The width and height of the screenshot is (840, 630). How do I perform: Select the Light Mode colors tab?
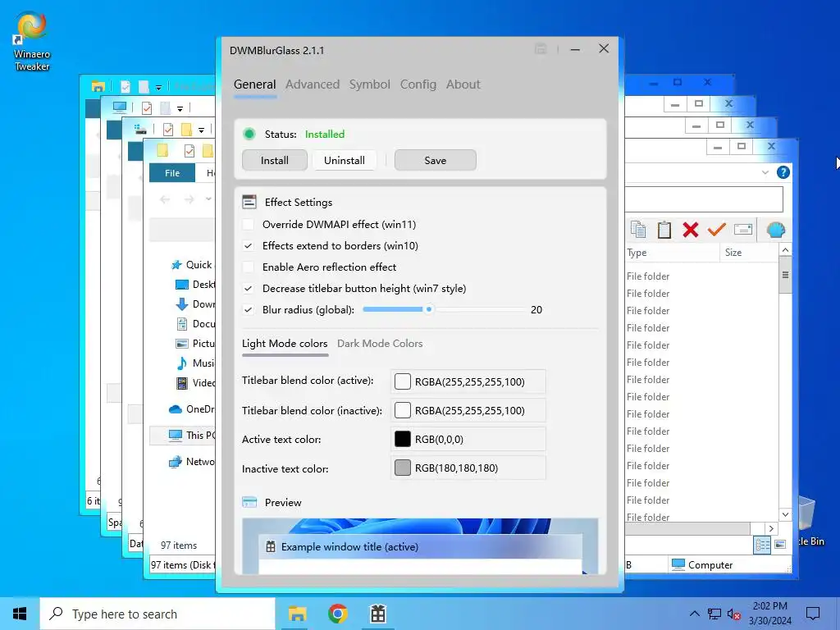pyautogui.click(x=285, y=344)
